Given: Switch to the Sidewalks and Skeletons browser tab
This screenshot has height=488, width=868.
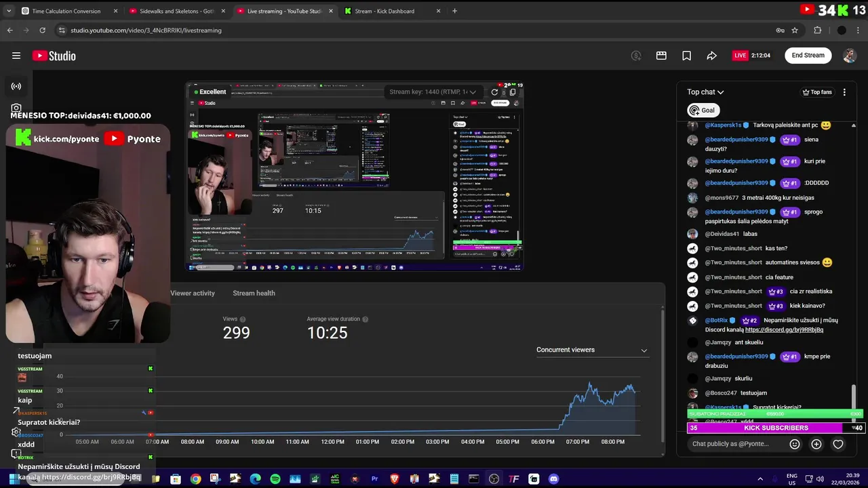Looking at the screenshot, I should [176, 11].
